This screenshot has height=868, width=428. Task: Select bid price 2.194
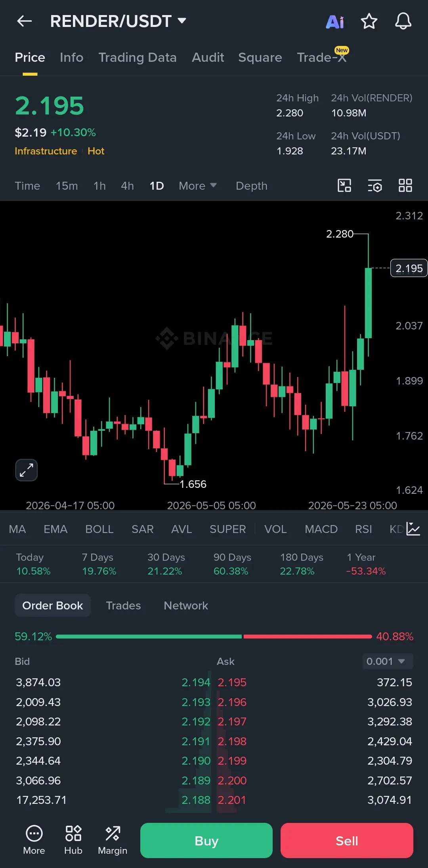[x=196, y=682]
